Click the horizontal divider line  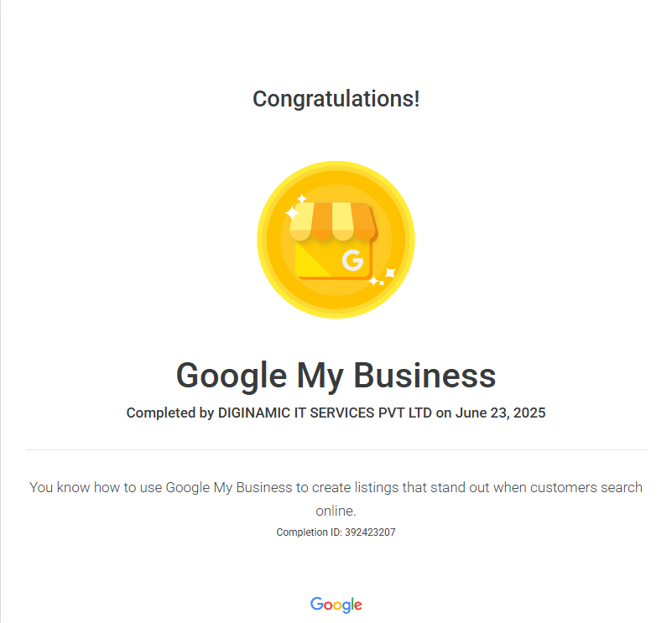336,450
